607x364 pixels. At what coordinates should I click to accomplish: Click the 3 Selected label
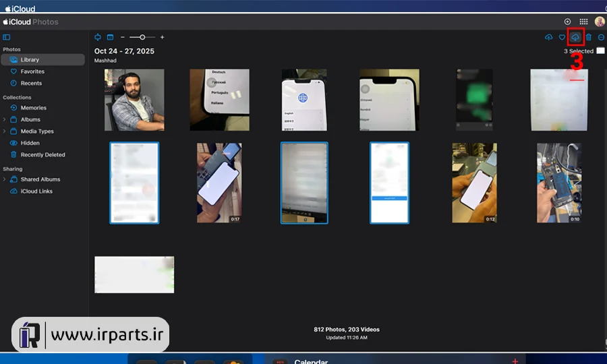coord(579,51)
